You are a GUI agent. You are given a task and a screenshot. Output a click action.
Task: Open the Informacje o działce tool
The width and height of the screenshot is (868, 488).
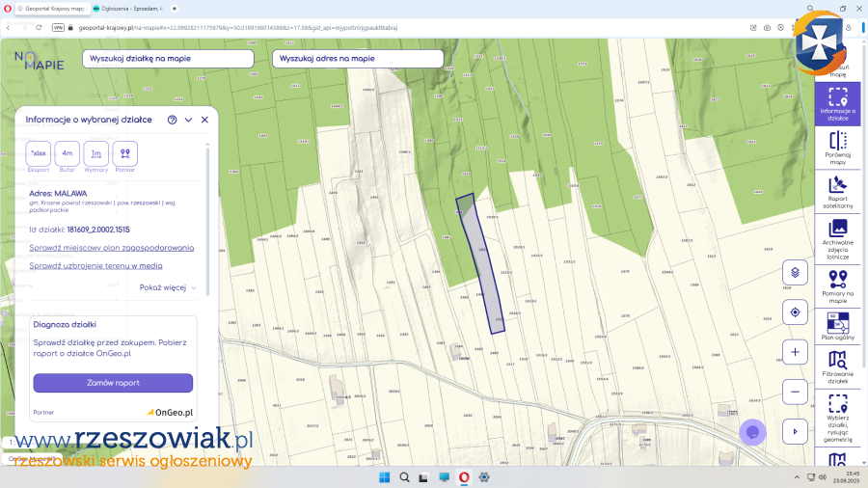837,104
